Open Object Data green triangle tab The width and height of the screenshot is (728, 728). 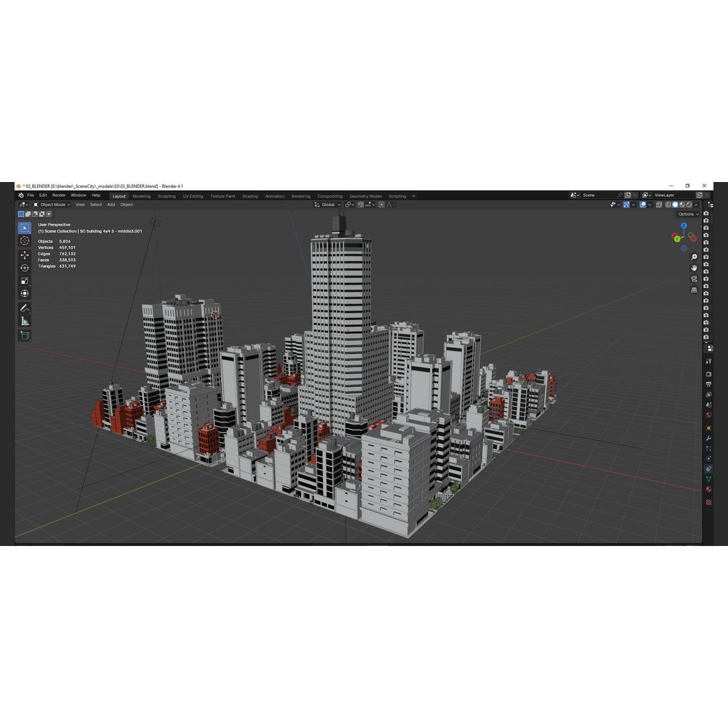coord(708,479)
